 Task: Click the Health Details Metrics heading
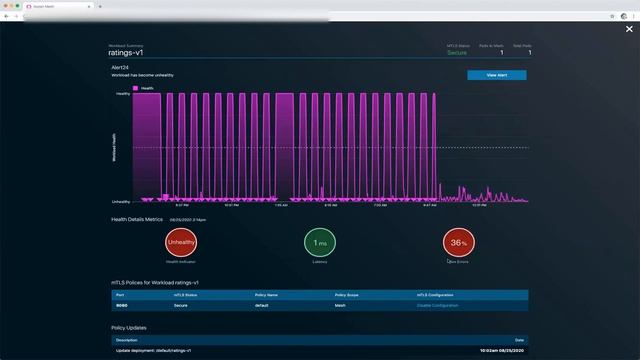(x=137, y=220)
